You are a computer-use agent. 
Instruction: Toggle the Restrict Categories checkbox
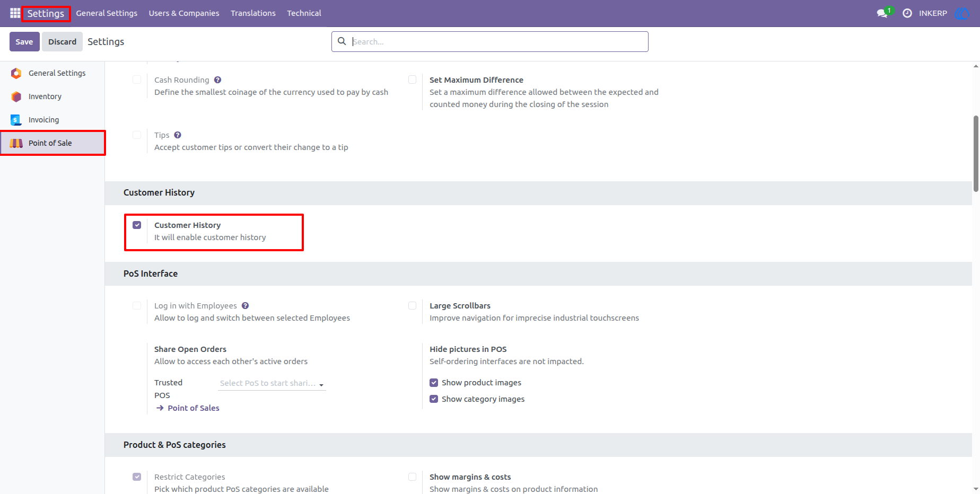(137, 477)
